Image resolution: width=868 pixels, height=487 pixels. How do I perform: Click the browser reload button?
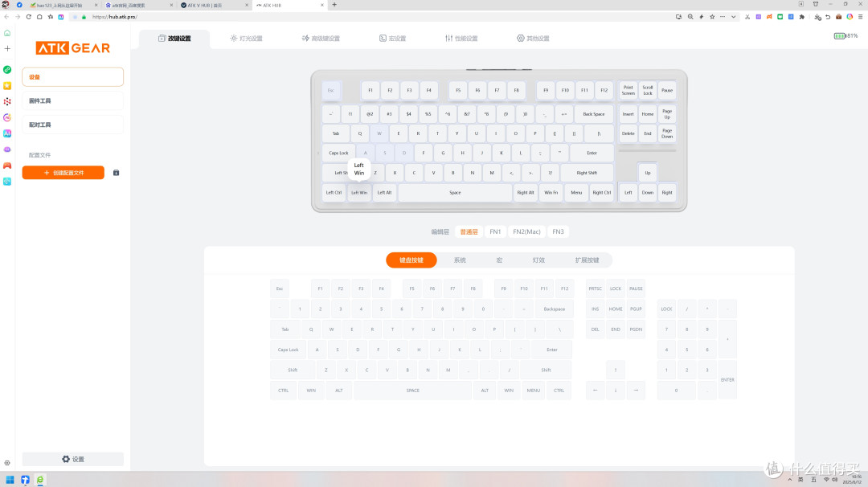(29, 17)
